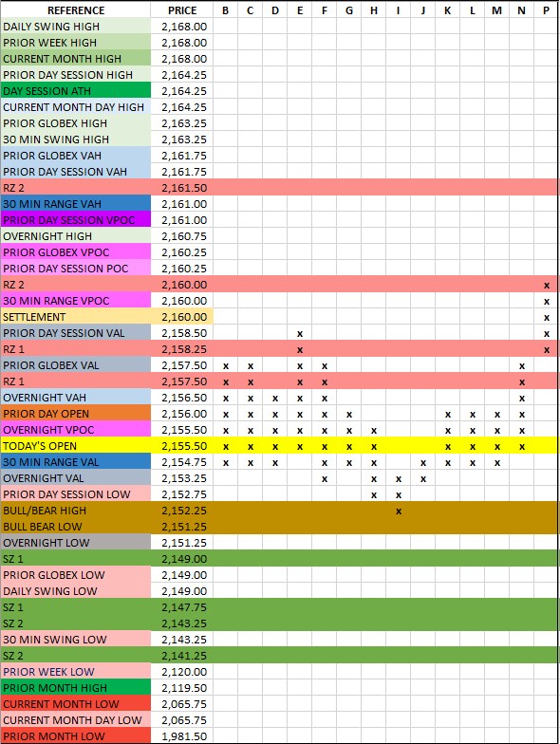
Task: Select the OVERNIGHT VPOC cell
Action: [76, 430]
